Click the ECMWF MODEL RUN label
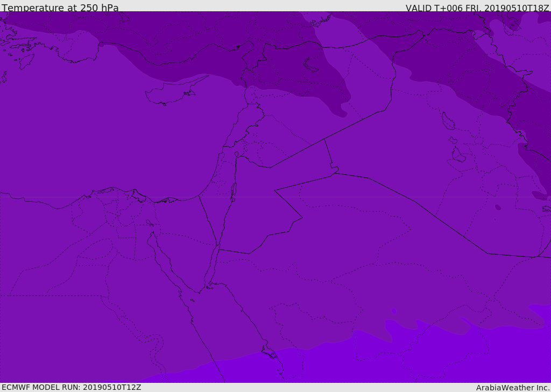This screenshot has height=392, width=551. click(x=71, y=387)
